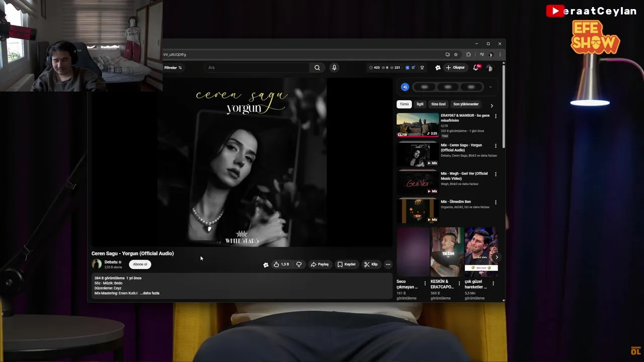Click the gear-flower extension icon beside the like button
This screenshot has height=362, width=644.
(266, 264)
